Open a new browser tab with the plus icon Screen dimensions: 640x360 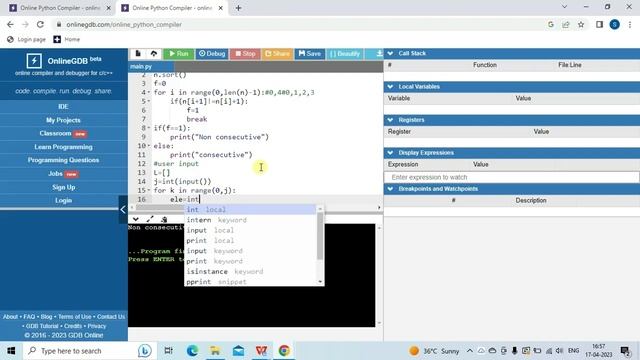[x=238, y=8]
